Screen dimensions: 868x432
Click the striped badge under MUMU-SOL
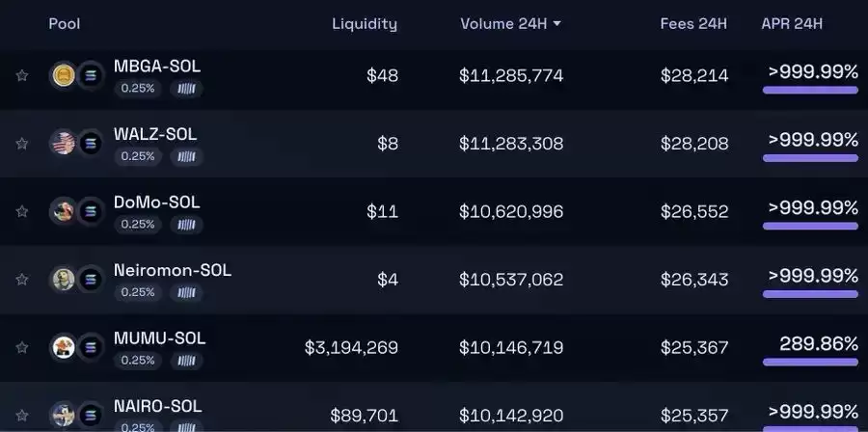click(x=186, y=361)
